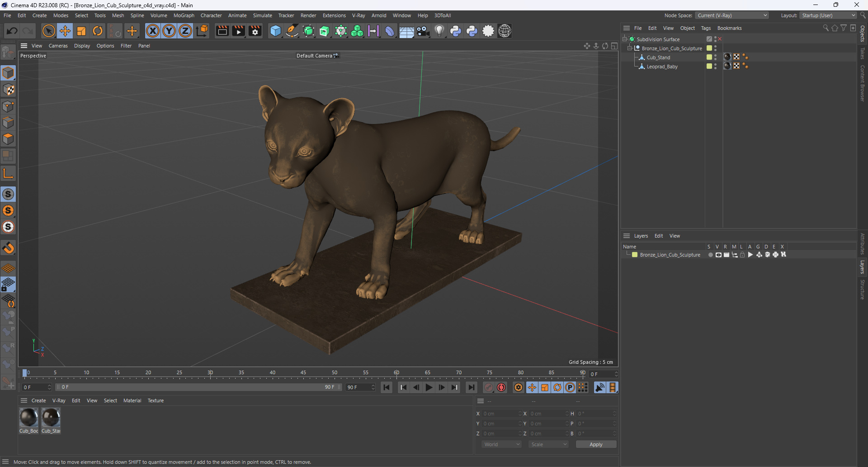The height and width of the screenshot is (467, 868).
Task: Click frame 45 on timeline ruler
Action: [x=303, y=373]
